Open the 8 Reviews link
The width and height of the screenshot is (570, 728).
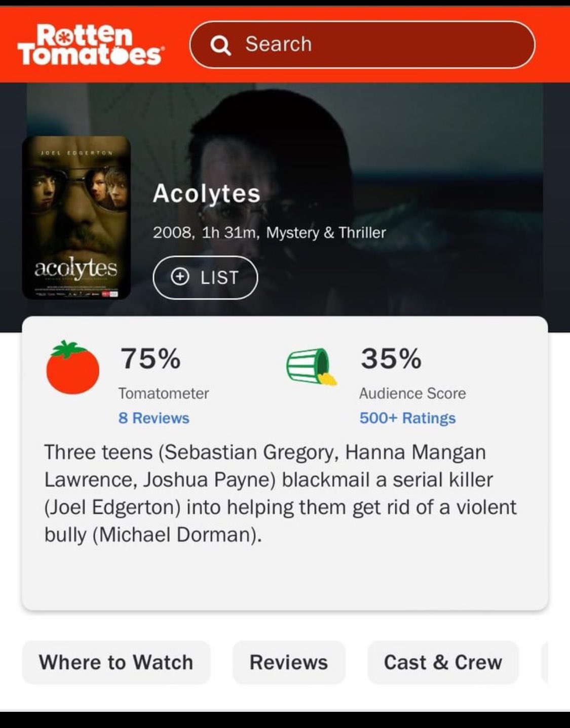(x=154, y=418)
